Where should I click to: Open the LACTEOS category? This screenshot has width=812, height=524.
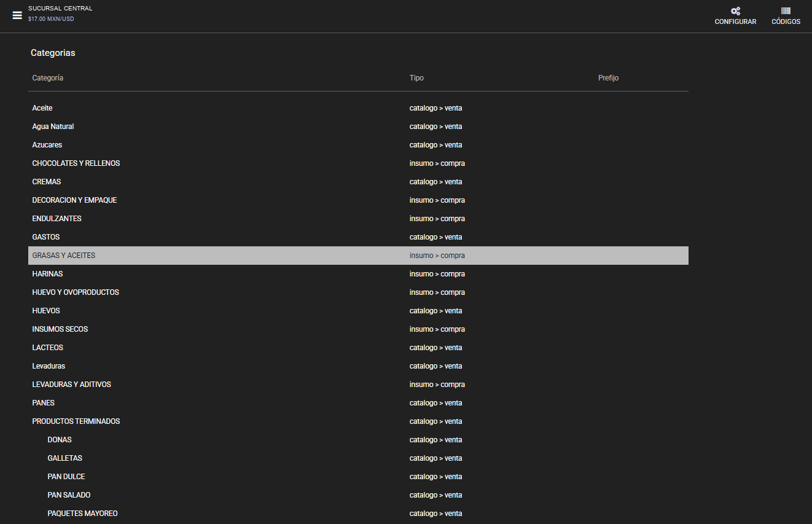click(358, 348)
